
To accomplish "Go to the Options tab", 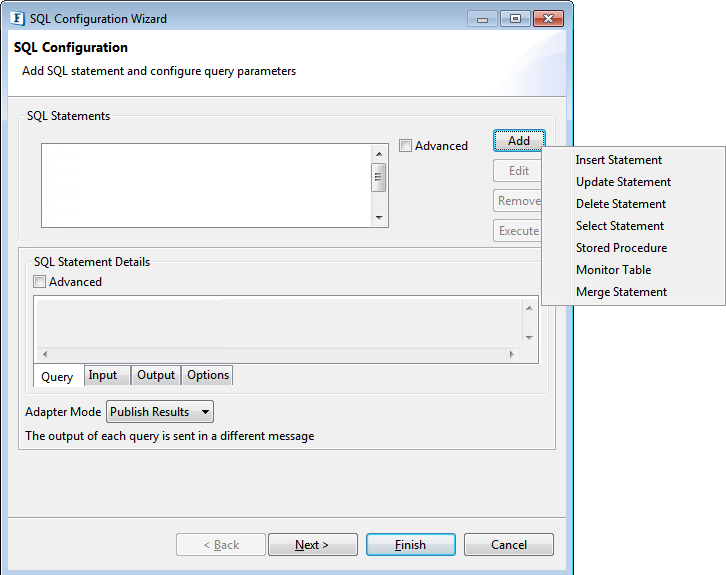I will click(x=208, y=376).
